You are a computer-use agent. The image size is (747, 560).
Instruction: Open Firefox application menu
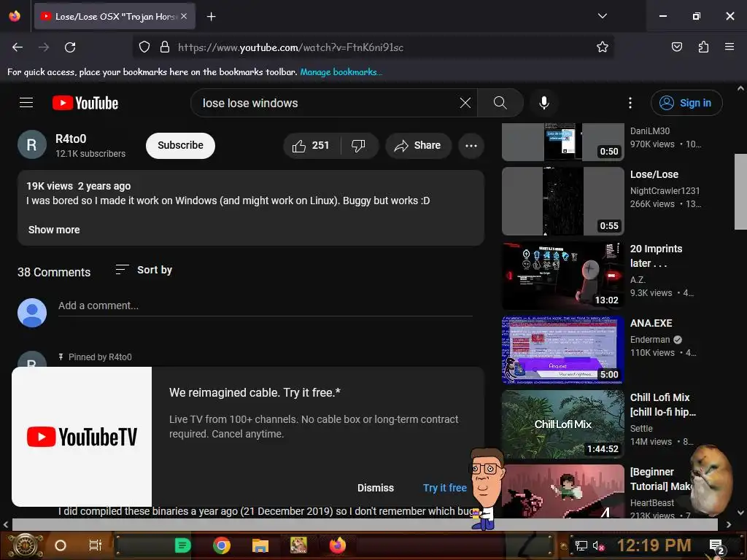point(729,47)
